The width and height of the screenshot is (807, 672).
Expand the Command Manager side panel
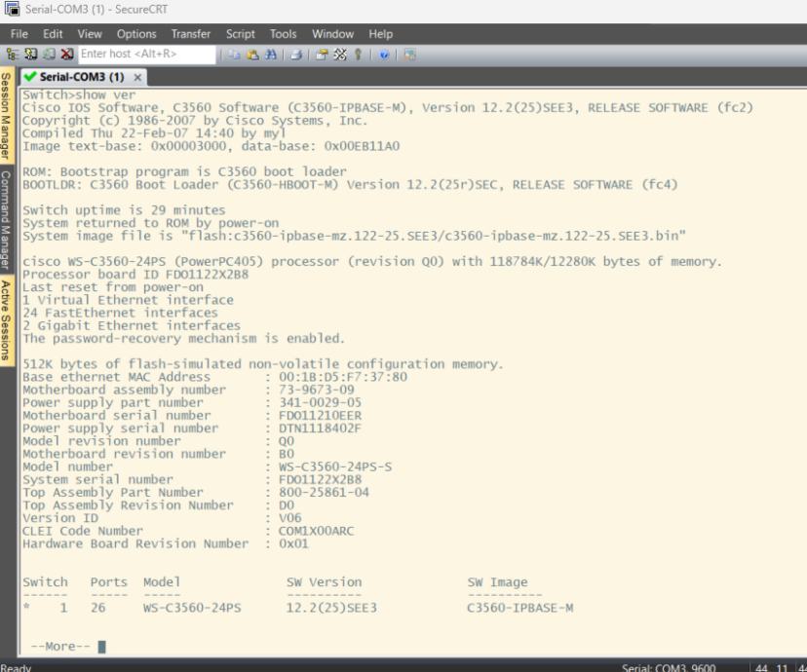pos(6,219)
